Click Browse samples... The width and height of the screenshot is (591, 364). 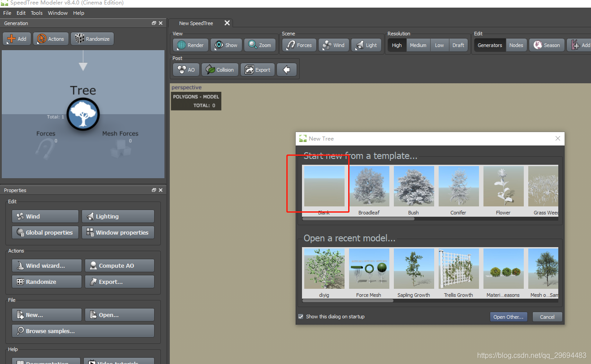click(x=83, y=331)
